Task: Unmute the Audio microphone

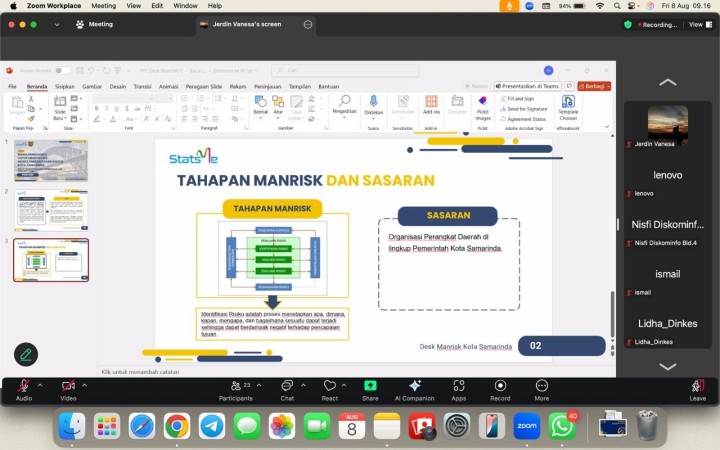Action: pyautogui.click(x=24, y=386)
